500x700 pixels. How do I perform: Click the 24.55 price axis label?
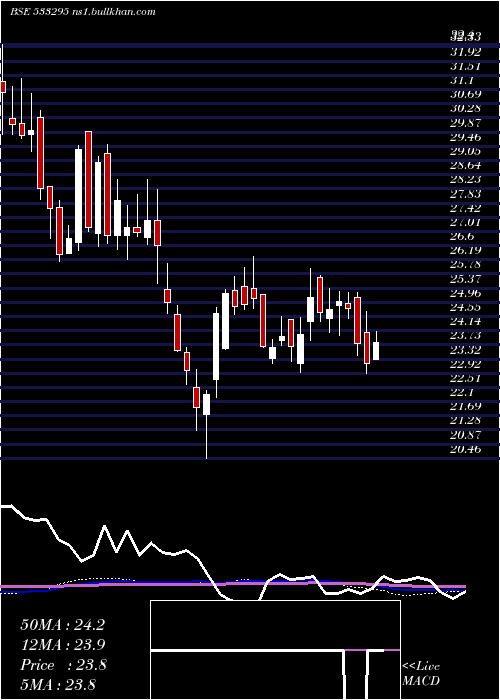pos(466,308)
